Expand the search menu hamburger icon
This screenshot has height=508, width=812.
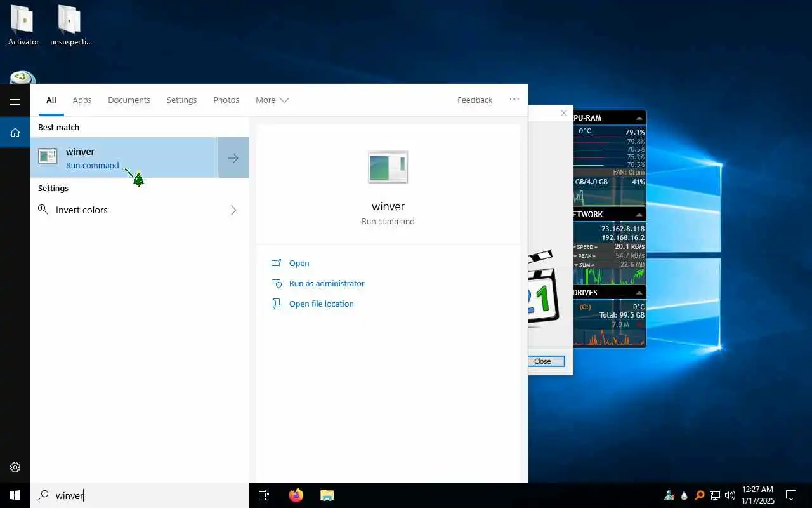click(15, 102)
